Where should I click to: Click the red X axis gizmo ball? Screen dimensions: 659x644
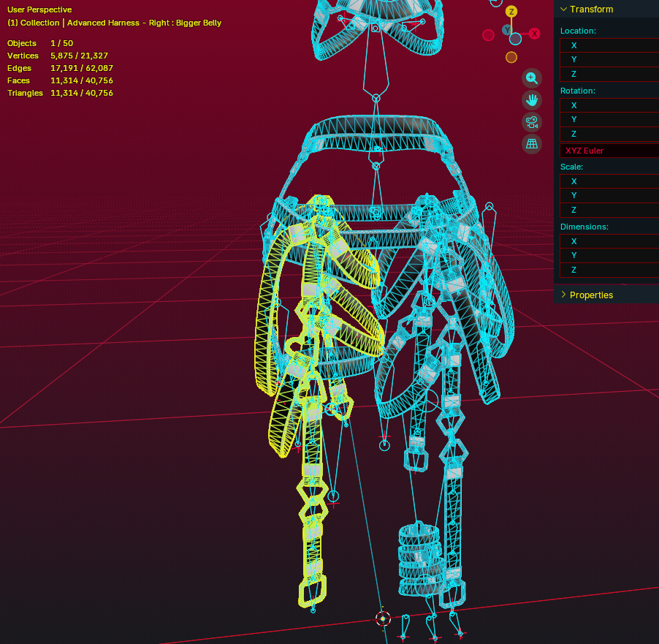[x=534, y=34]
